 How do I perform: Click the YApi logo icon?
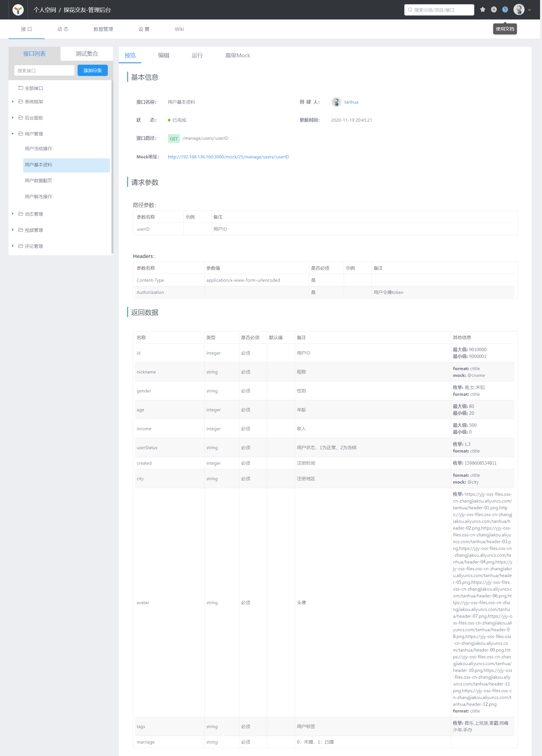click(18, 10)
